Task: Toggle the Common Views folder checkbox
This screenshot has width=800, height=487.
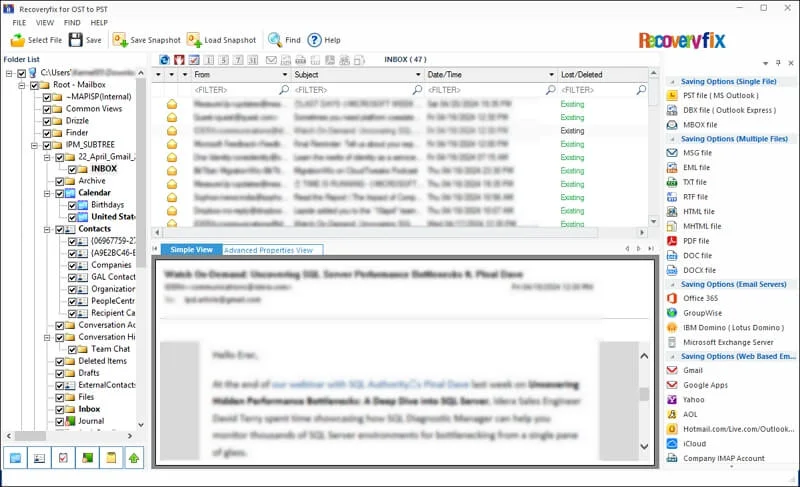Action: point(46,109)
